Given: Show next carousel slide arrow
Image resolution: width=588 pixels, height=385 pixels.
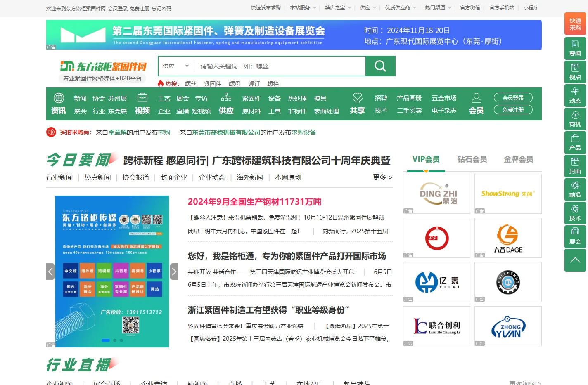Looking at the screenshot, I should coord(174,272).
